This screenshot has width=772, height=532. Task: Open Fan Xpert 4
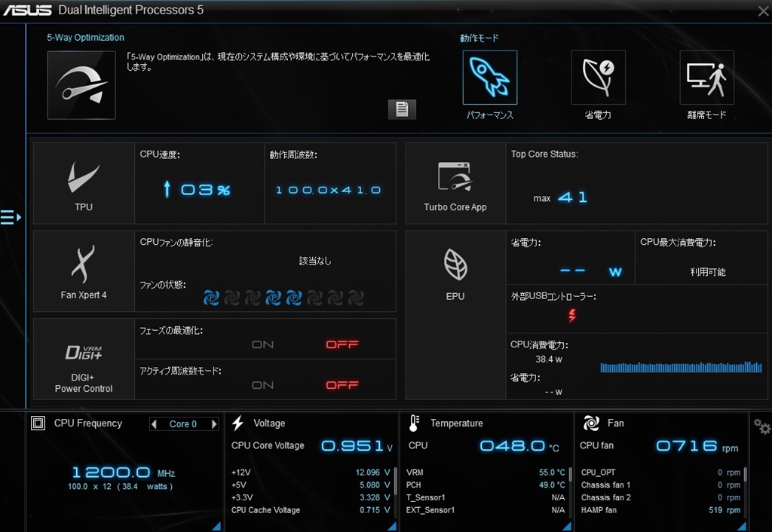(84, 271)
